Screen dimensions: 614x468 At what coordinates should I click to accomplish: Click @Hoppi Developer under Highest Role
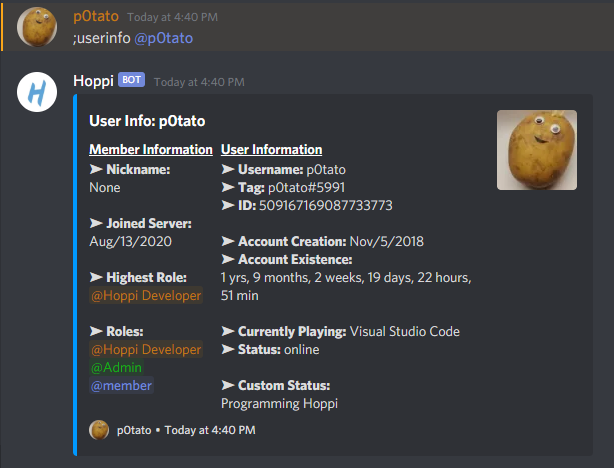146,295
